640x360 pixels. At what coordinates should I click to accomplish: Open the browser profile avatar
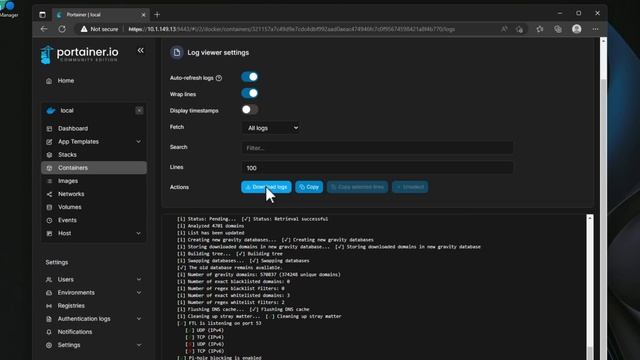click(x=576, y=29)
